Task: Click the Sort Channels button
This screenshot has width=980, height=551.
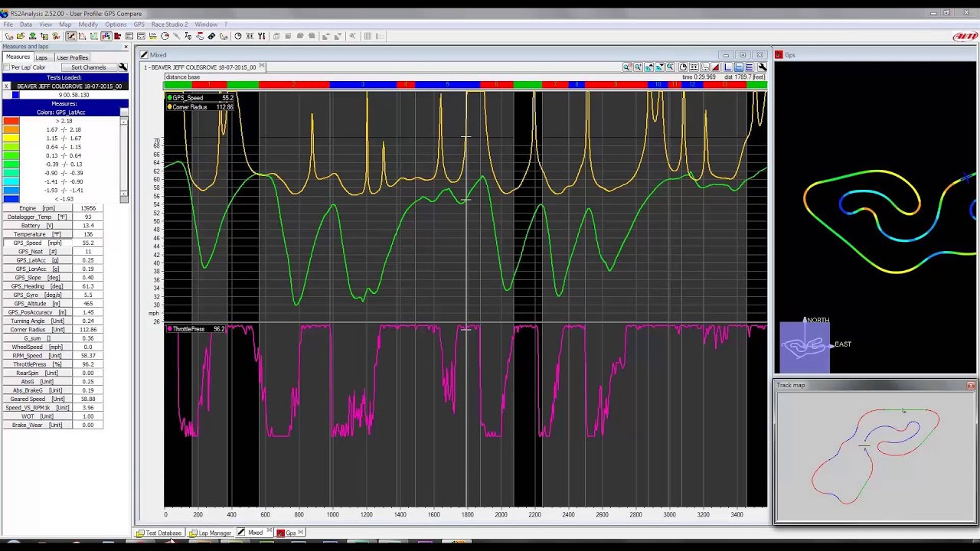Action: coord(89,67)
